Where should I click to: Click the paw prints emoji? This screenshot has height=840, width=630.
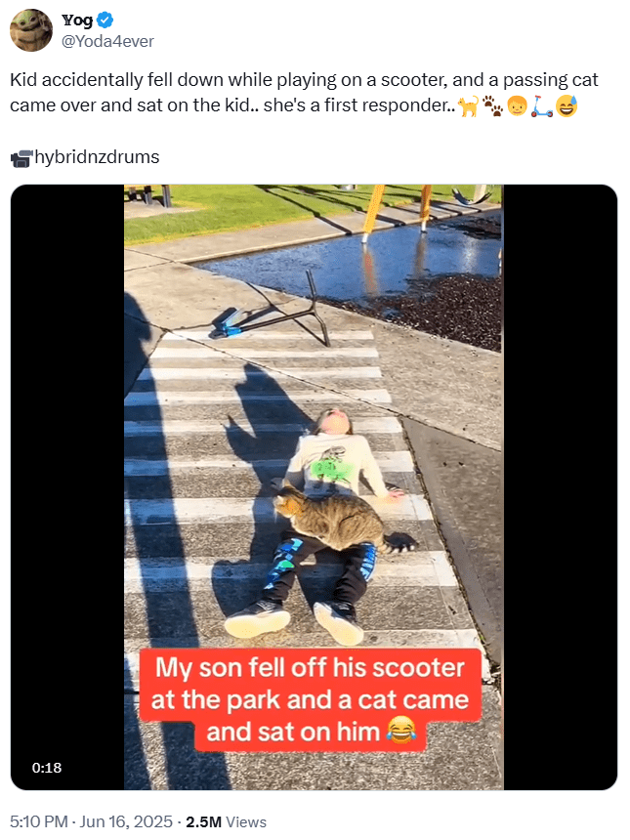click(x=493, y=105)
